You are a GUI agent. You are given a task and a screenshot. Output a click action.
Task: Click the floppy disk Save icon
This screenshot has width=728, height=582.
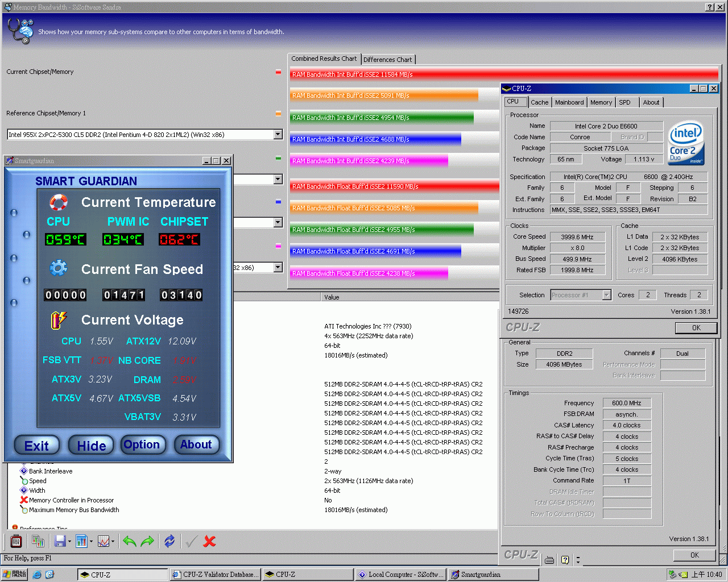coord(60,541)
